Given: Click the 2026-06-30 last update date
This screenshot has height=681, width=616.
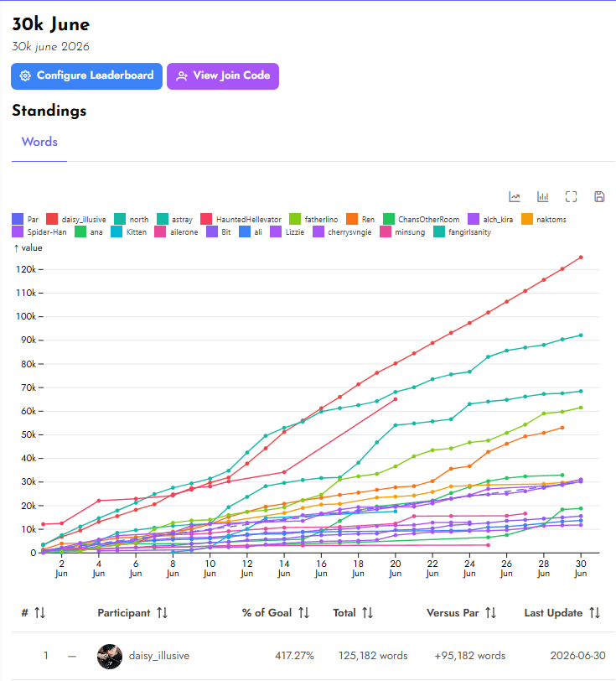Looking at the screenshot, I should (x=577, y=656).
